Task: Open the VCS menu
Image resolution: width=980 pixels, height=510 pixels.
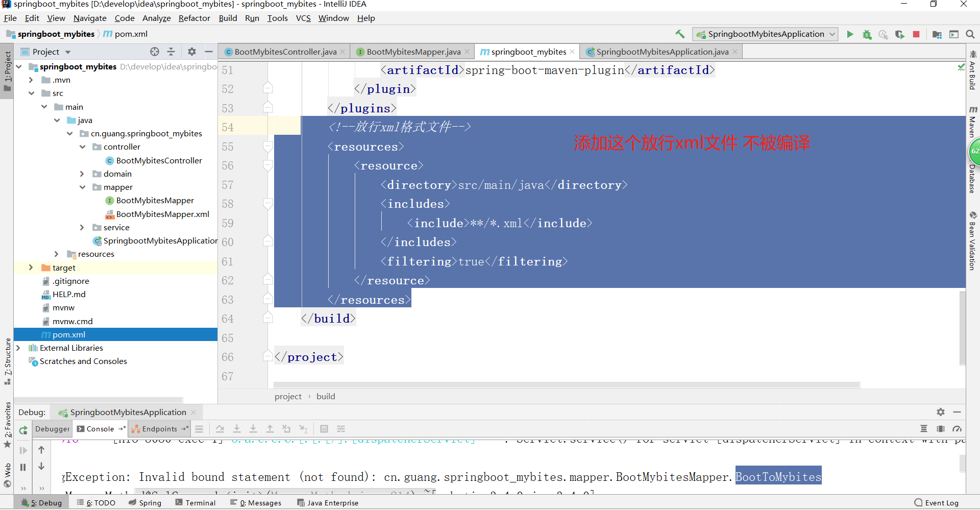Action: pos(303,18)
